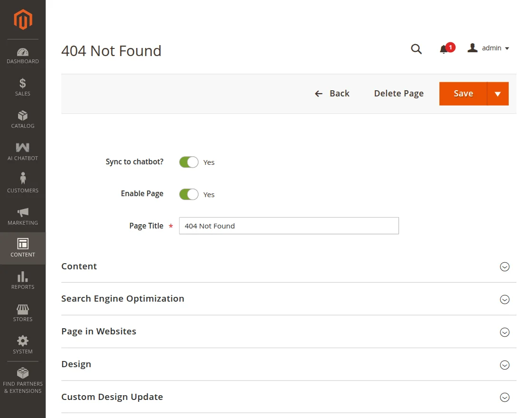Open the Stores menu item
Viewport: 532px width, 418px height.
(23, 313)
